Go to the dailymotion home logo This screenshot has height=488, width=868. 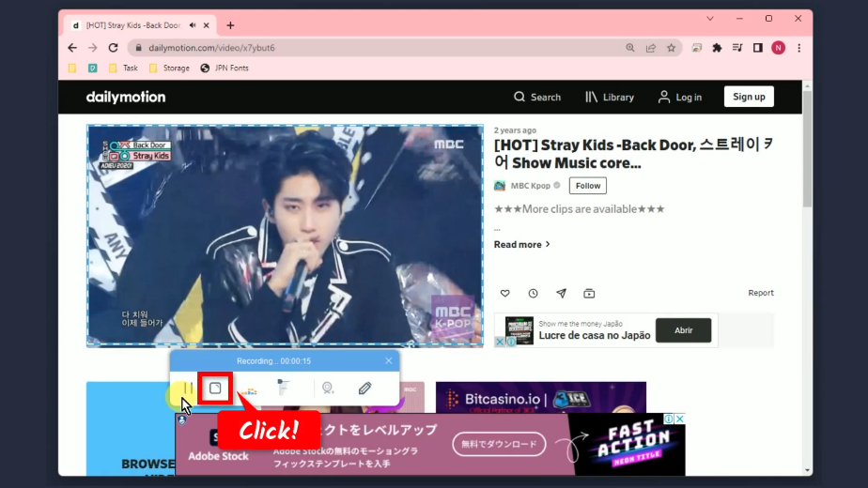point(126,97)
